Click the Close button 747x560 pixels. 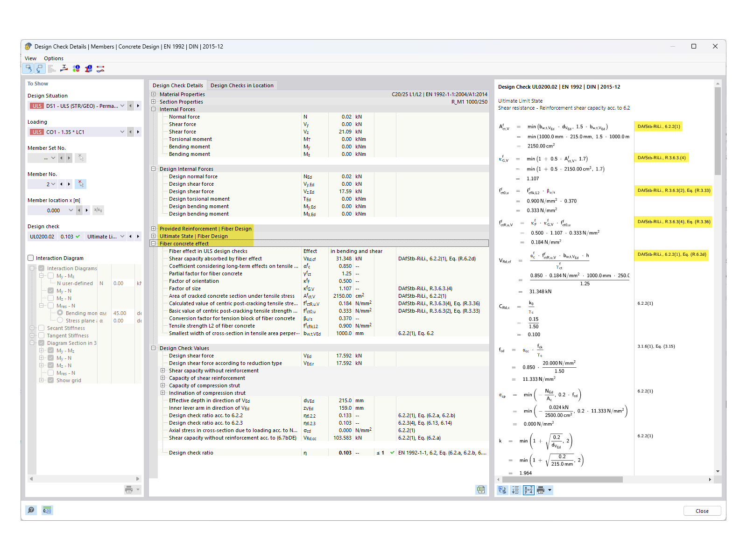click(702, 511)
